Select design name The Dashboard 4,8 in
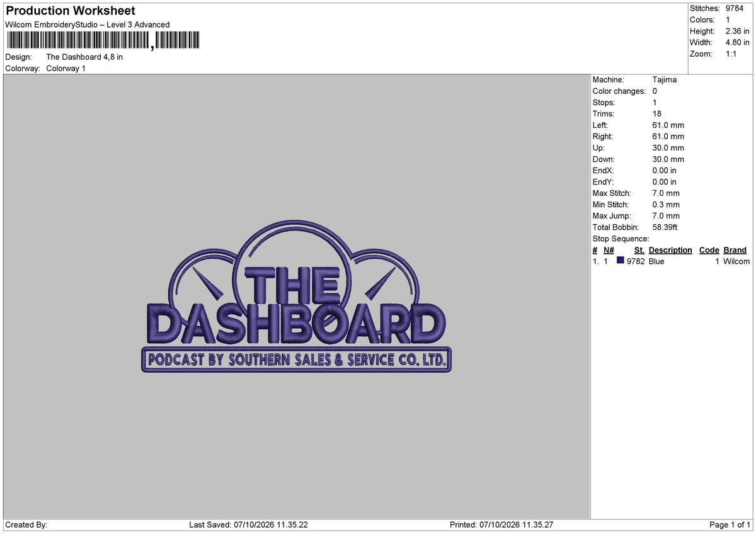This screenshot has width=756, height=534. (x=84, y=57)
